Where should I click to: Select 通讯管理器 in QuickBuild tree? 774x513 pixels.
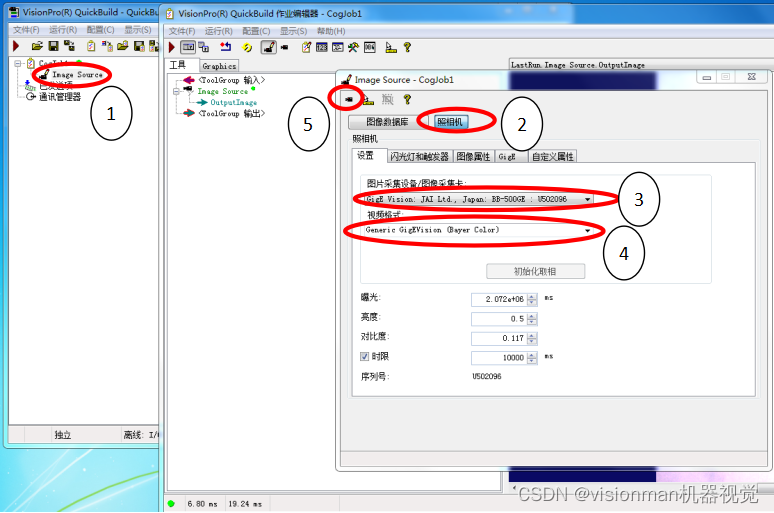point(60,96)
